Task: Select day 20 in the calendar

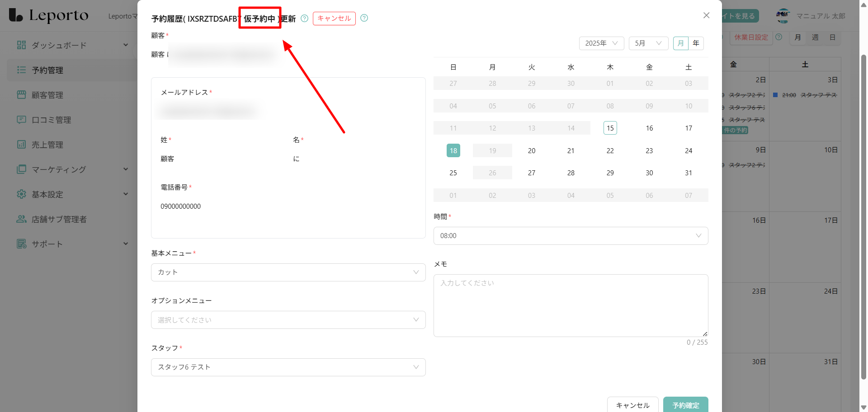Action: (x=532, y=151)
